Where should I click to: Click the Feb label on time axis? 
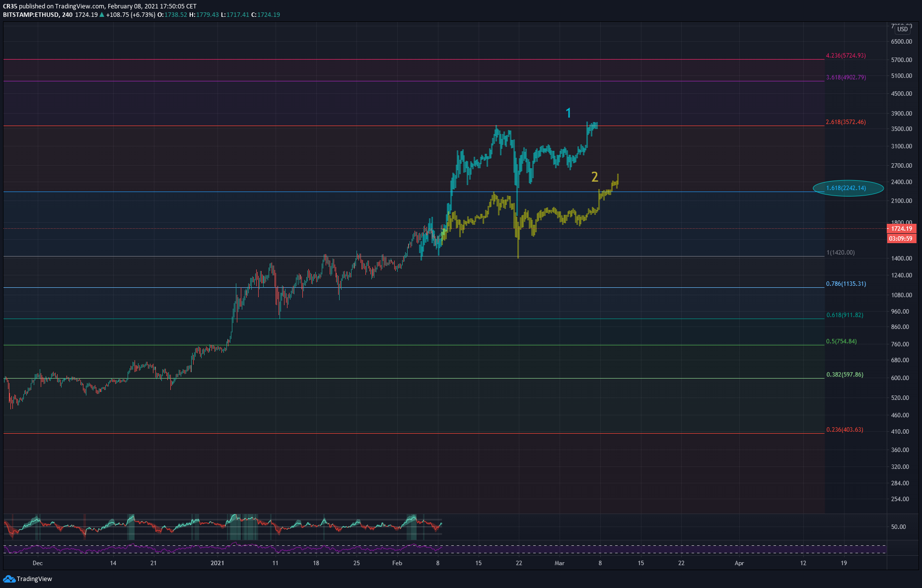coord(397,563)
